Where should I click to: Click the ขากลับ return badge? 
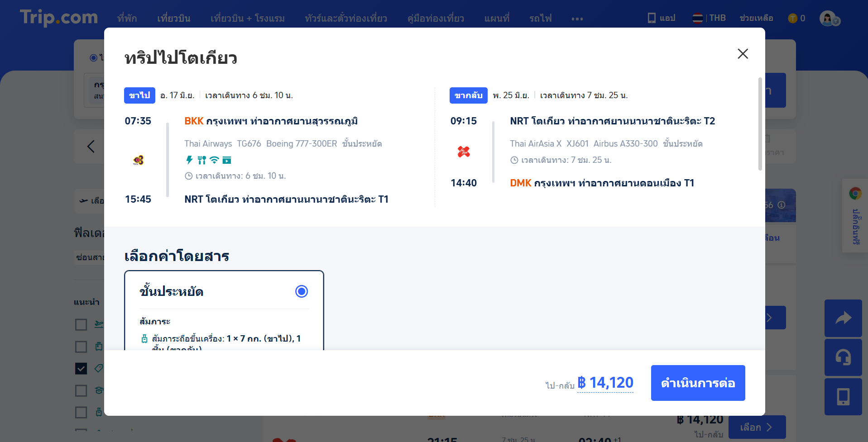(x=468, y=95)
